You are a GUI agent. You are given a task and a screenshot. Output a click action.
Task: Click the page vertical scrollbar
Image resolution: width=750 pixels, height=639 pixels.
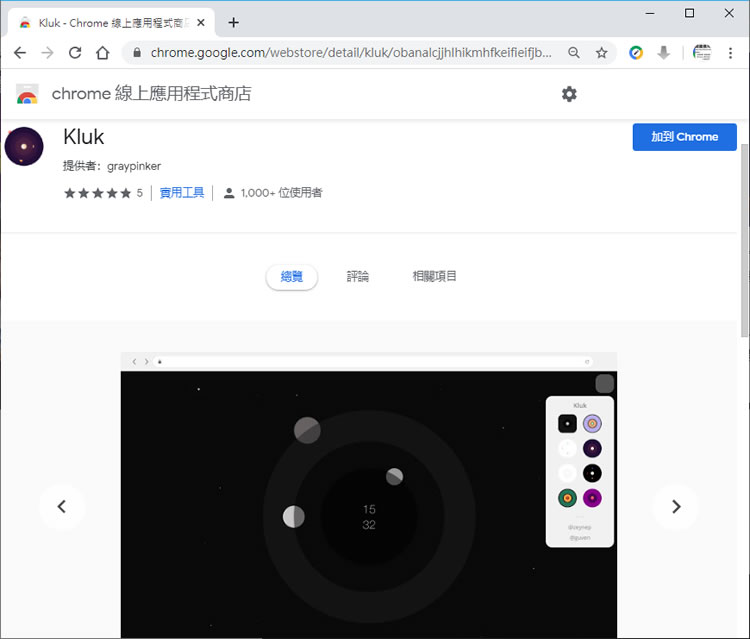coord(744,239)
